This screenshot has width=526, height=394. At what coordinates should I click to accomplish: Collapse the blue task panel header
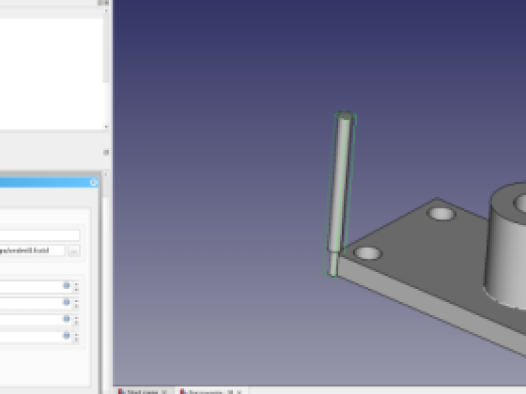(x=94, y=182)
